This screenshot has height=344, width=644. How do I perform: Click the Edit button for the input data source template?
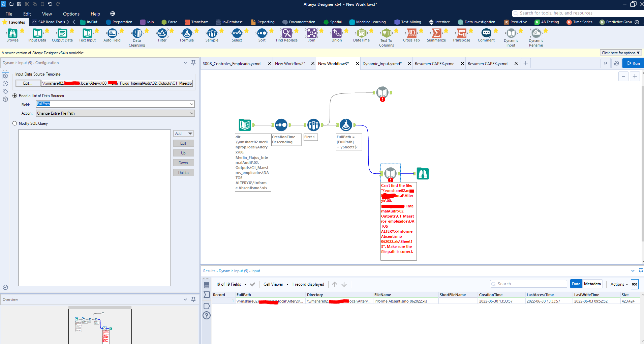28,83
